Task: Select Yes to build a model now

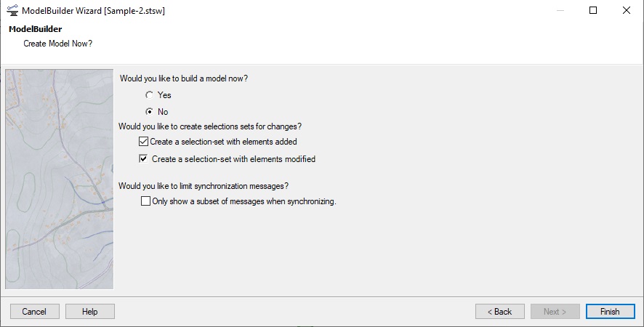Action: 149,94
